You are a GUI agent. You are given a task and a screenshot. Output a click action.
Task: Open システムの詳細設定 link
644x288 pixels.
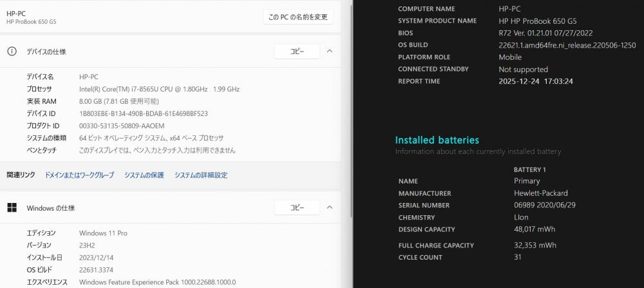(201, 175)
